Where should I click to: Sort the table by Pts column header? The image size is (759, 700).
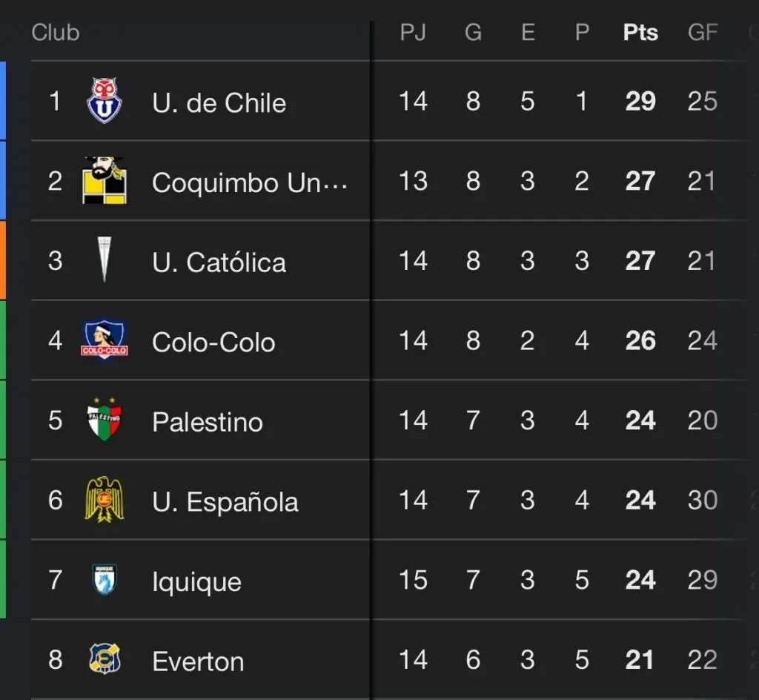point(640,33)
